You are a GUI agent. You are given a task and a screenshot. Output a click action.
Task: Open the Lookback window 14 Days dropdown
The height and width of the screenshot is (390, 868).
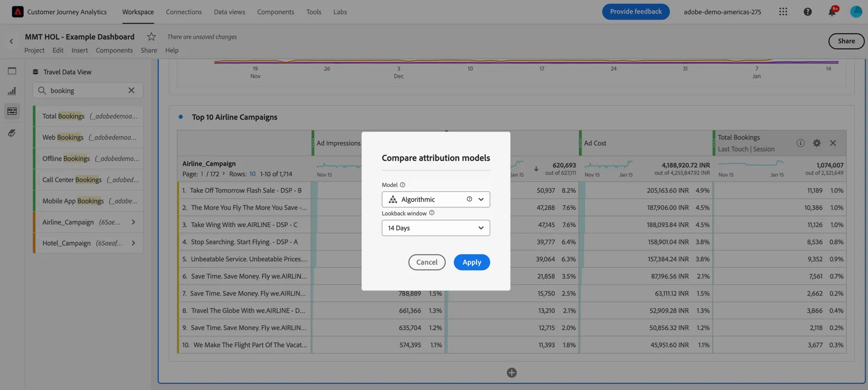pyautogui.click(x=436, y=228)
